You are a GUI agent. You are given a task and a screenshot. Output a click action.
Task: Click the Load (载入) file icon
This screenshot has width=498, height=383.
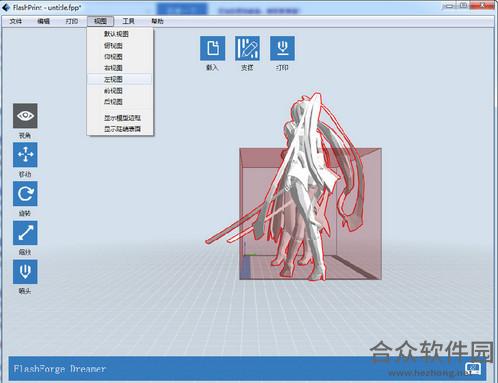coord(213,48)
